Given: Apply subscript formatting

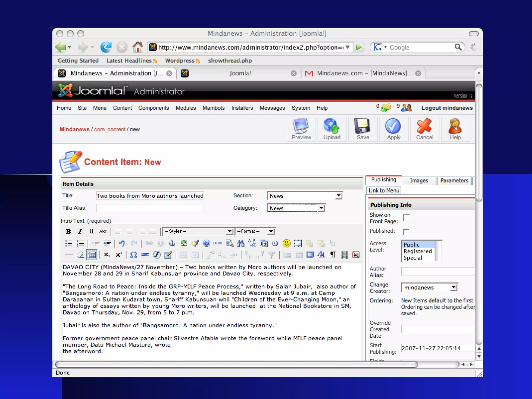Looking at the screenshot, I should (x=107, y=255).
